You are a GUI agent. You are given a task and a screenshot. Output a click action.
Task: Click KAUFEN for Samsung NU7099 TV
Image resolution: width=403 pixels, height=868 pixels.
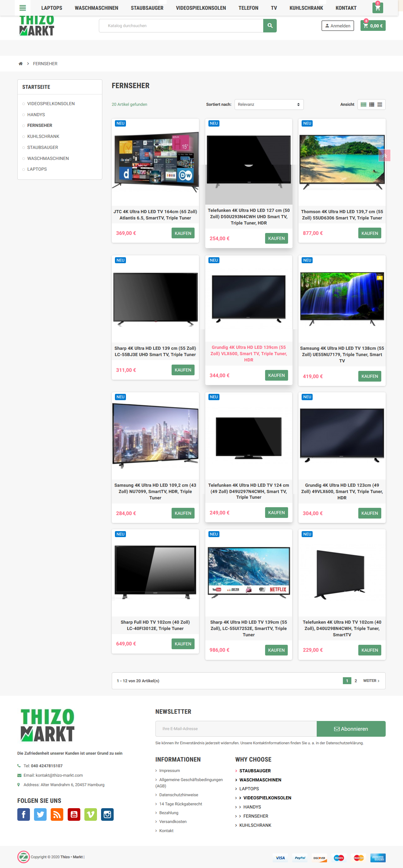(x=183, y=513)
